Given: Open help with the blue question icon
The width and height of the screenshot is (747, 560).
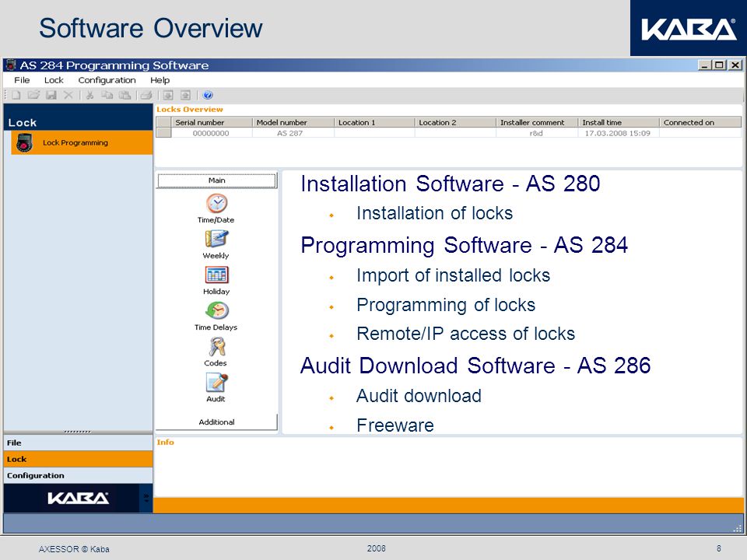Looking at the screenshot, I should (208, 95).
